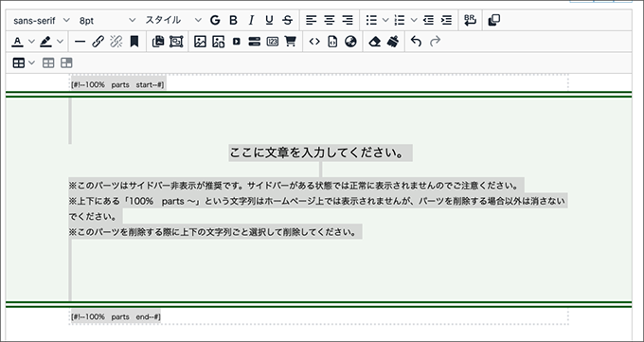The height and width of the screenshot is (342, 644).
Task: Click the cleanup brush icon
Action: pyautogui.click(x=393, y=42)
